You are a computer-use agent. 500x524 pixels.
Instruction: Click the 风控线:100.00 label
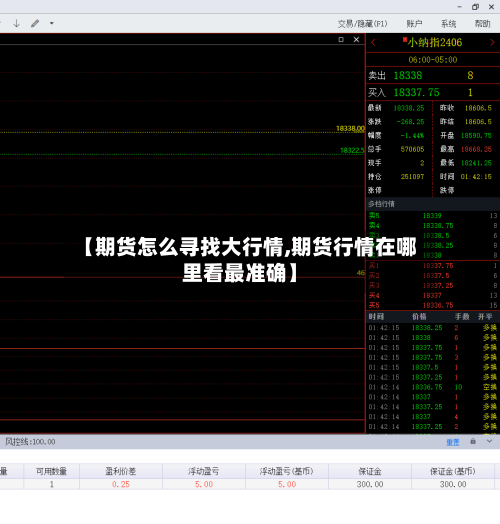tap(30, 442)
